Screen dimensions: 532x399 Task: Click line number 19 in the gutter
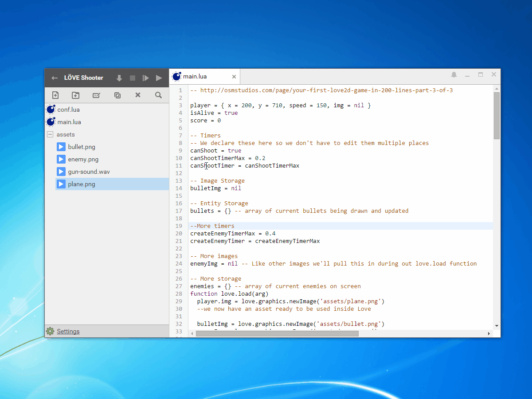point(179,226)
